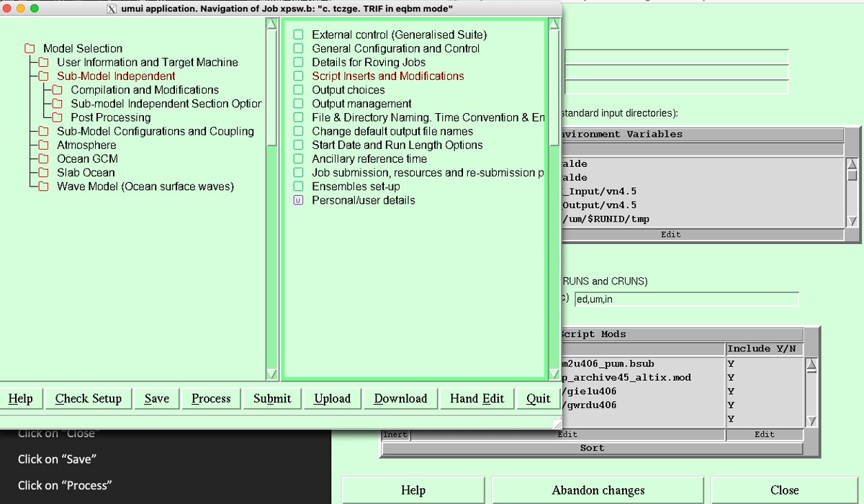Open Job submission resources panel icon
Image resolution: width=864 pixels, height=504 pixels.
coord(298,173)
